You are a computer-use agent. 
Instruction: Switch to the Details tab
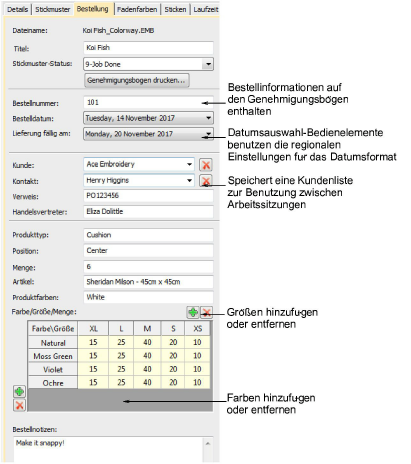pos(17,9)
